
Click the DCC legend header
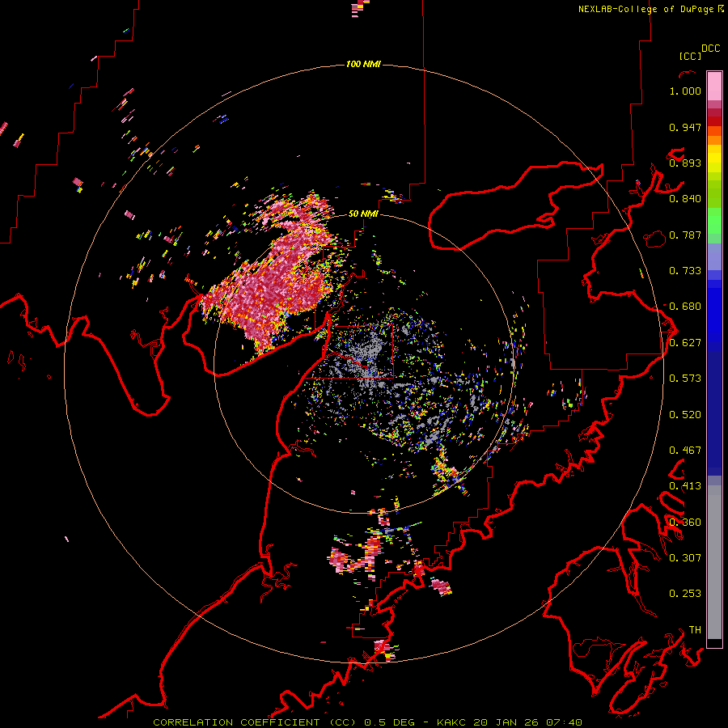[x=710, y=49]
